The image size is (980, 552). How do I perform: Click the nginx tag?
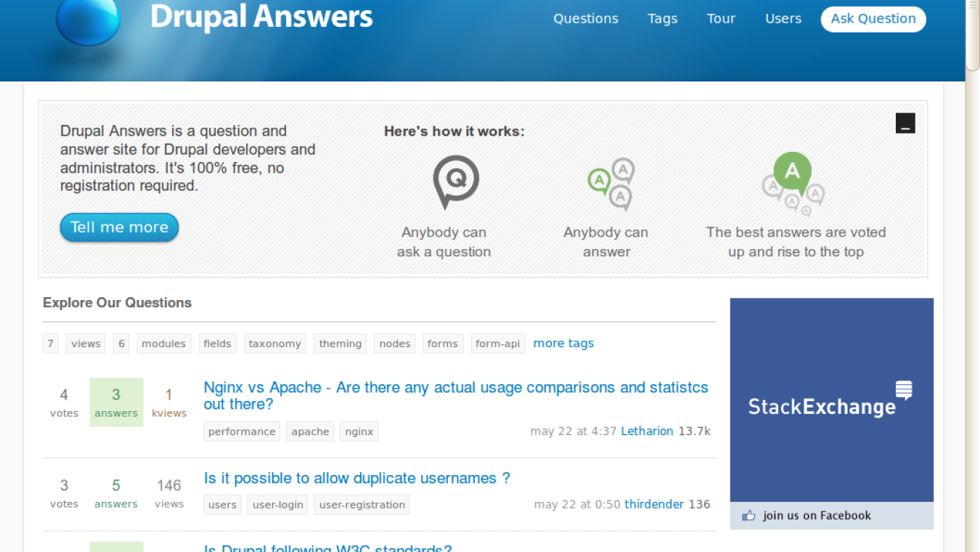pos(359,431)
